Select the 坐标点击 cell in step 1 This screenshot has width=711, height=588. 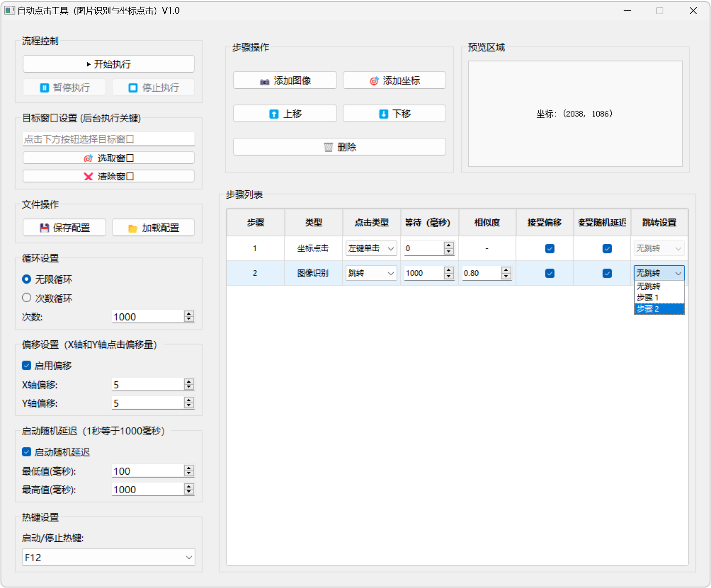tap(313, 248)
